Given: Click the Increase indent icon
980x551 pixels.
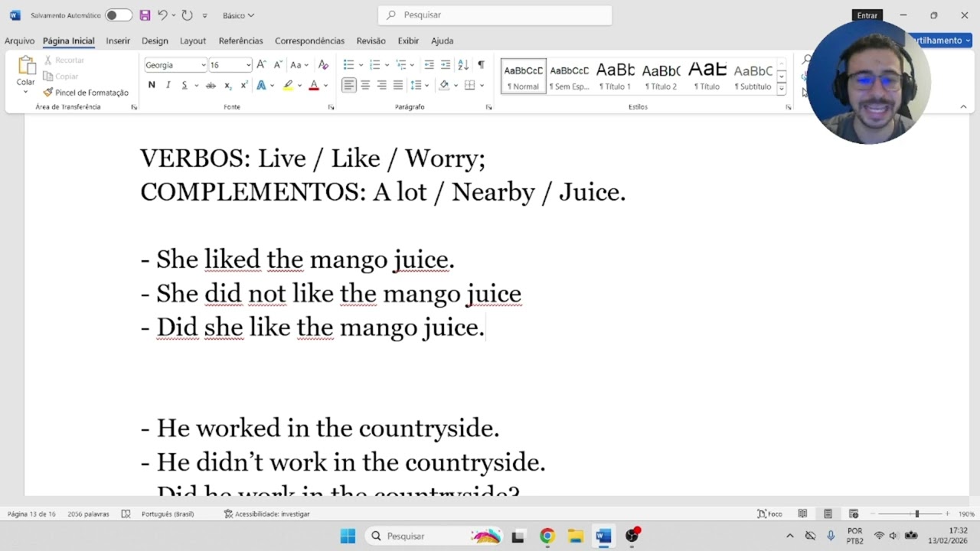Looking at the screenshot, I should pos(446,65).
